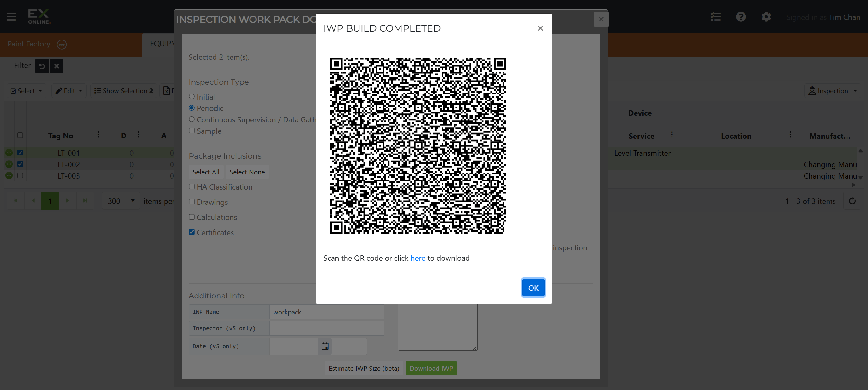
Task: Click the Paint Factory ellipsis circle icon
Action: [x=62, y=44]
